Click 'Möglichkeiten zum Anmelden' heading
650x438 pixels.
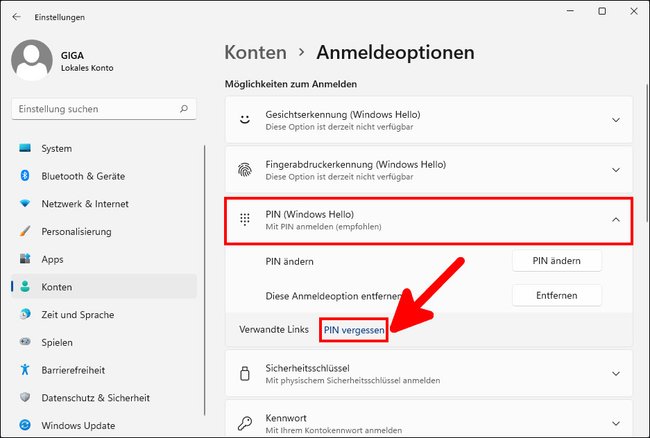(x=291, y=84)
